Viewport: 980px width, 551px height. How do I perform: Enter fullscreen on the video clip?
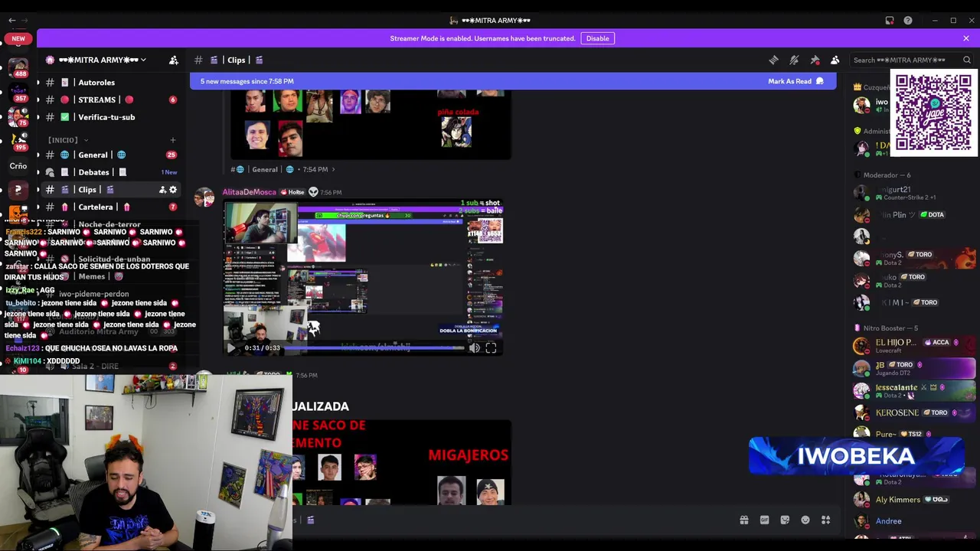[x=491, y=348]
